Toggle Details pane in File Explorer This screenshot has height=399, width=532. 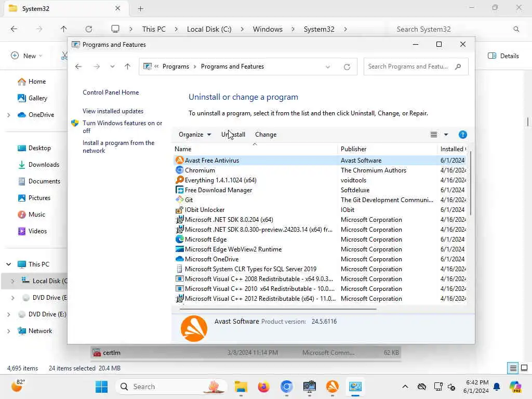[x=503, y=56]
